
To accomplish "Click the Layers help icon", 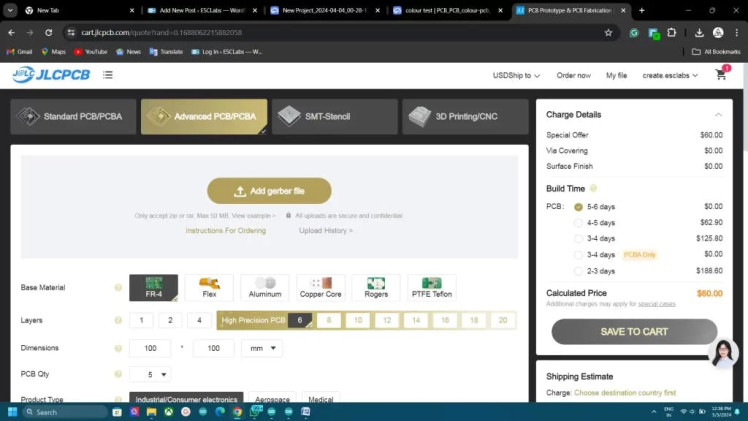I will [x=118, y=320].
